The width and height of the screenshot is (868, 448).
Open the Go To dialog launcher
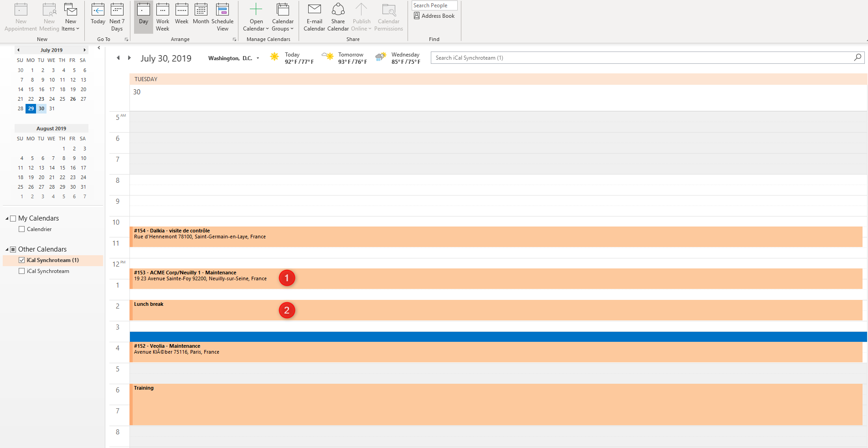coord(127,40)
